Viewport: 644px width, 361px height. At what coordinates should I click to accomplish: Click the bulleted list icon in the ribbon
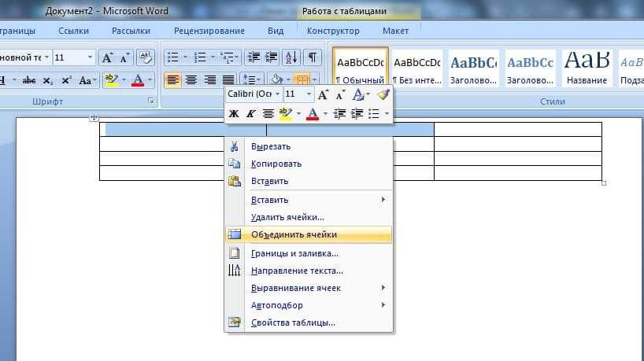click(173, 57)
